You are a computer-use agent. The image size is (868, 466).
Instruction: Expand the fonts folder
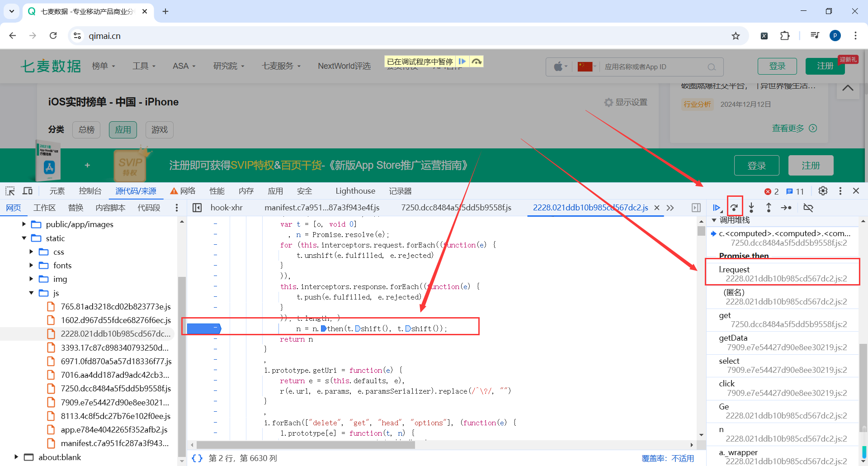(31, 266)
